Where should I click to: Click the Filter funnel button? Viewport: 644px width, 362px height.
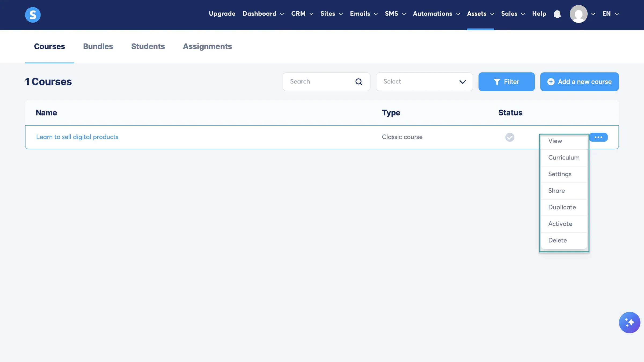(506, 82)
